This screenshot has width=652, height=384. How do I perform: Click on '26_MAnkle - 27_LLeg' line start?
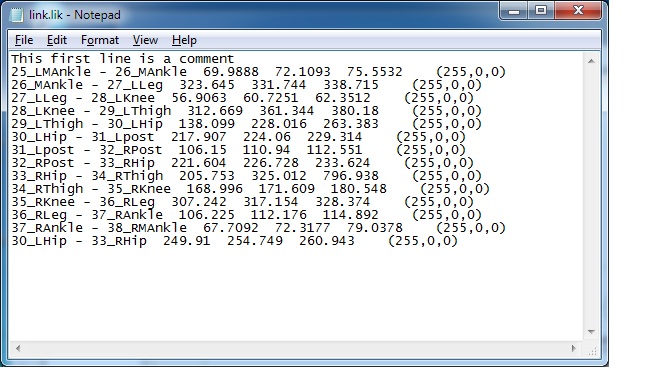pyautogui.click(x=87, y=84)
